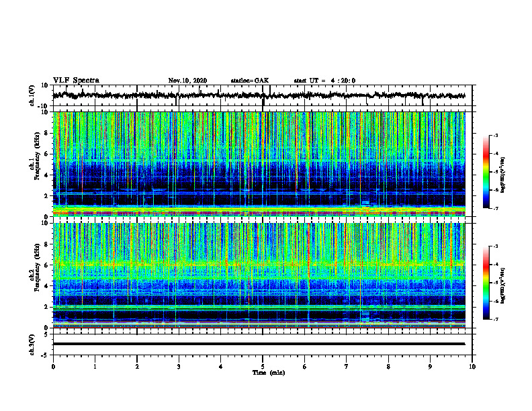
Task: Click time axis tick label "6"
Action: click(x=305, y=367)
